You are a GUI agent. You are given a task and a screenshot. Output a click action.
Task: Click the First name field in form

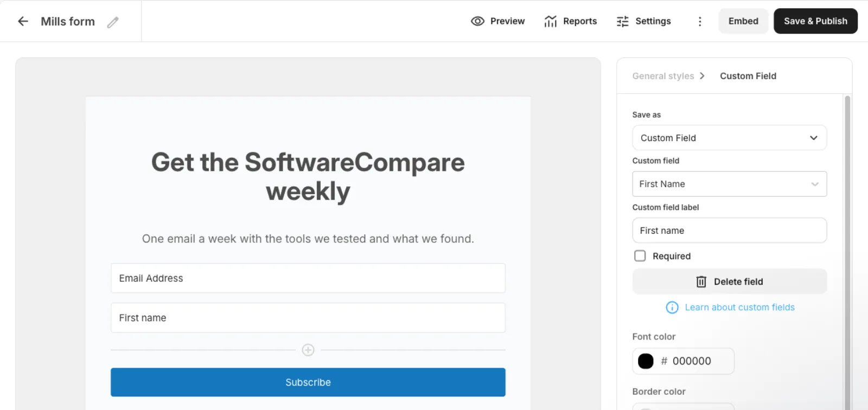tap(308, 318)
